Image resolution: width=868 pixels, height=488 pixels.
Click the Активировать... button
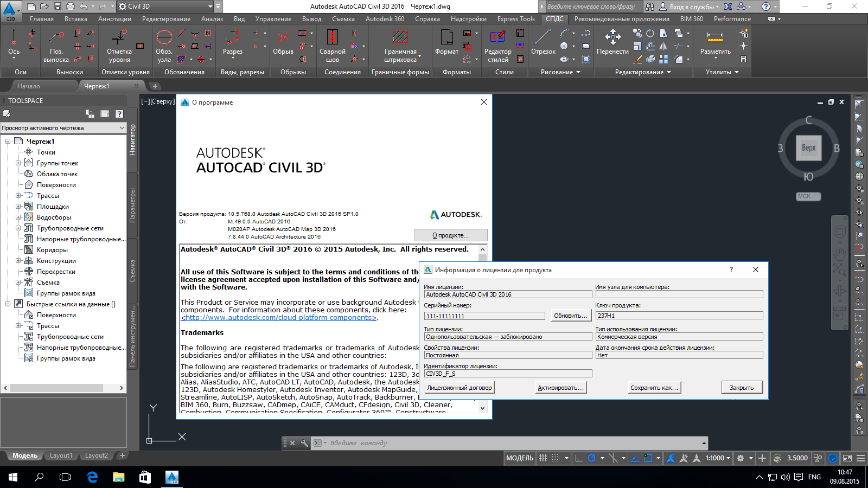(560, 388)
